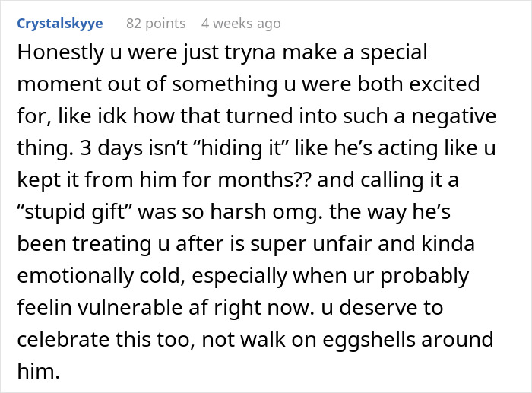
Task: Open the Crystalskyye user profile link
Action: (60, 24)
